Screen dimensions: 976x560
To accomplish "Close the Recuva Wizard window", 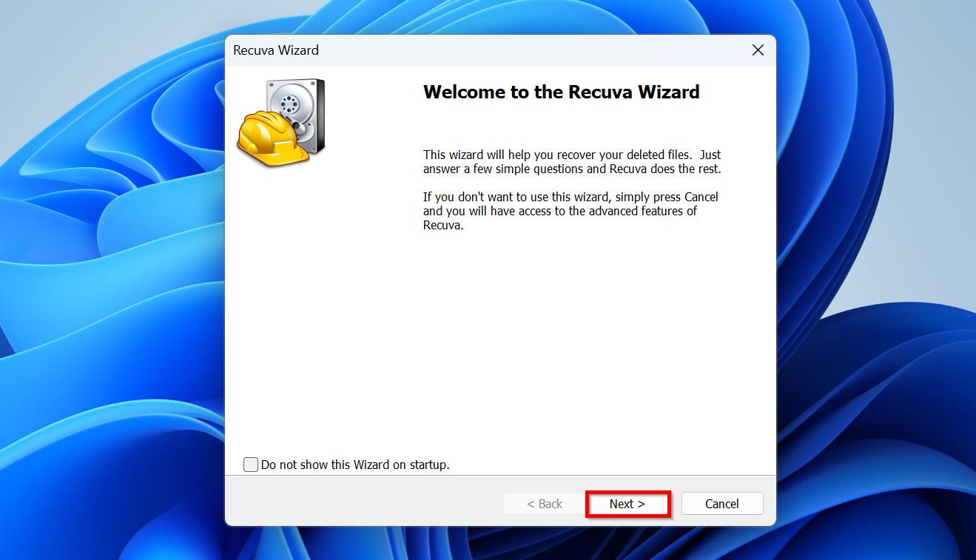I will coord(757,50).
